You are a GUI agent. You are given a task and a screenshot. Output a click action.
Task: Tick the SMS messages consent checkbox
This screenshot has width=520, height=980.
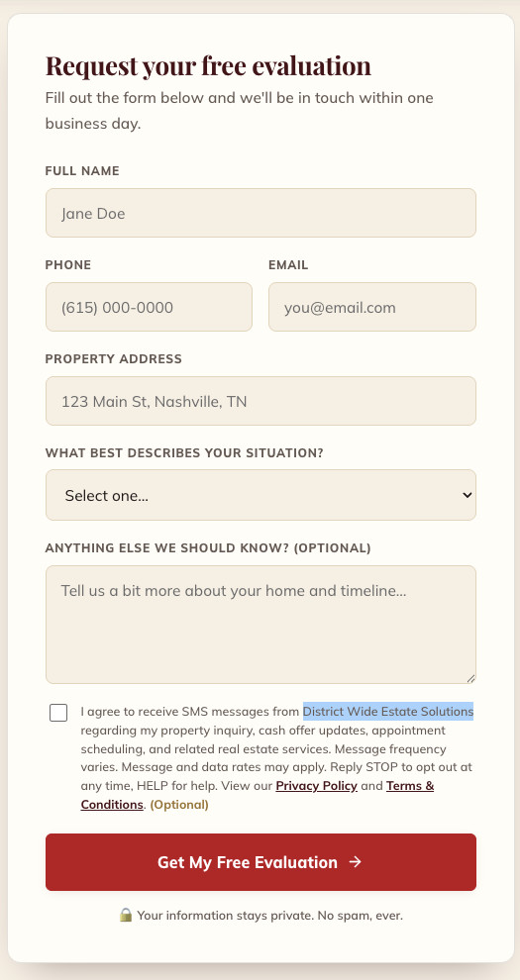click(x=58, y=713)
